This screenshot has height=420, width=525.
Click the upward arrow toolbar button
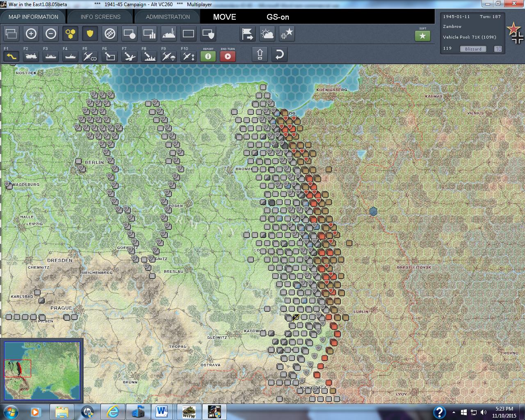tap(260, 54)
